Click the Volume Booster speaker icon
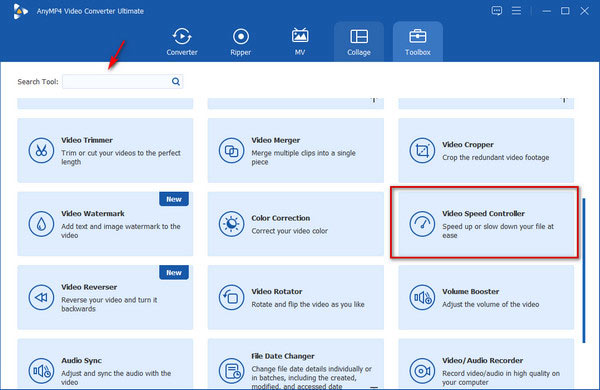 pyautogui.click(x=422, y=297)
